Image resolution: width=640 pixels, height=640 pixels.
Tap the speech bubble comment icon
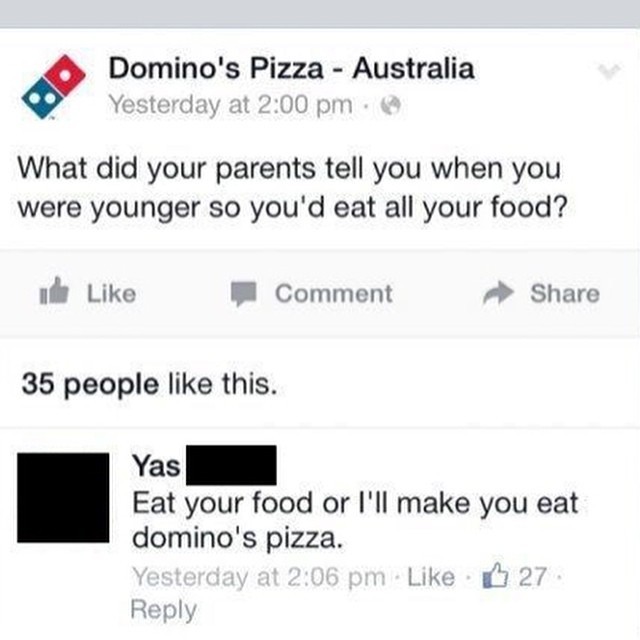244,293
